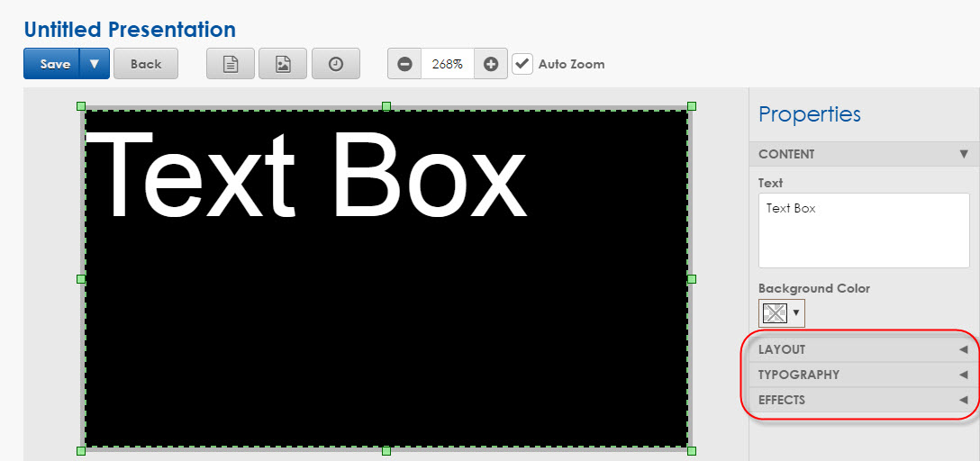Click the Properties panel heading
The height and width of the screenshot is (461, 980).
click(810, 114)
